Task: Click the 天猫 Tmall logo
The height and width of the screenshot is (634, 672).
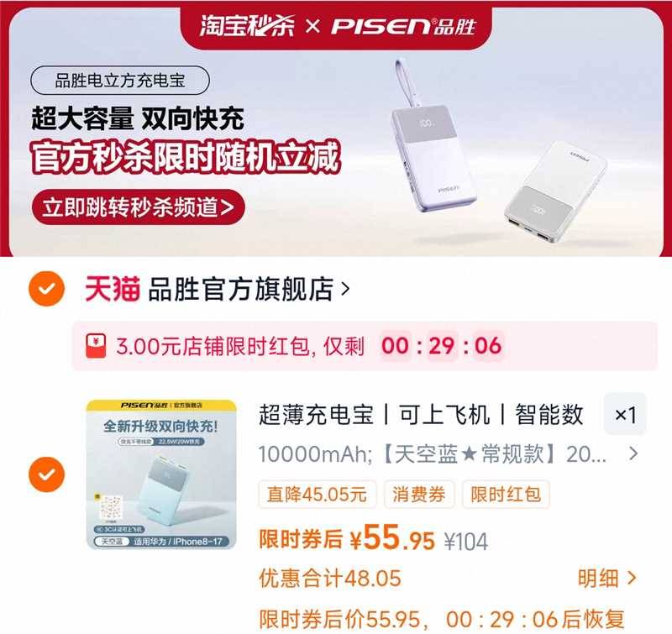Action: 113,289
